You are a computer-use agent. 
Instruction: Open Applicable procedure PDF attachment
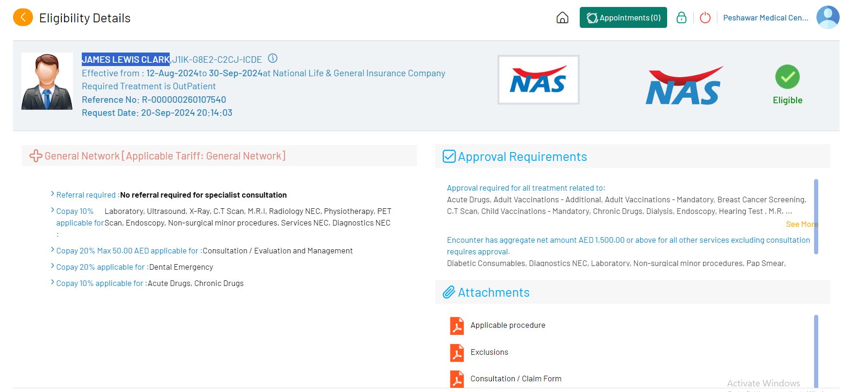pyautogui.click(x=507, y=326)
